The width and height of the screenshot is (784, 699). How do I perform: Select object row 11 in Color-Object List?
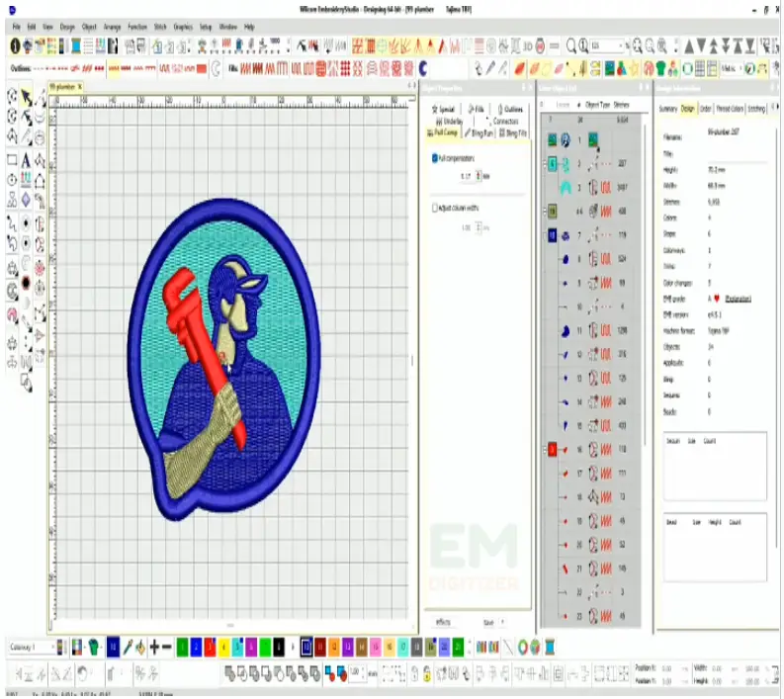pos(591,330)
